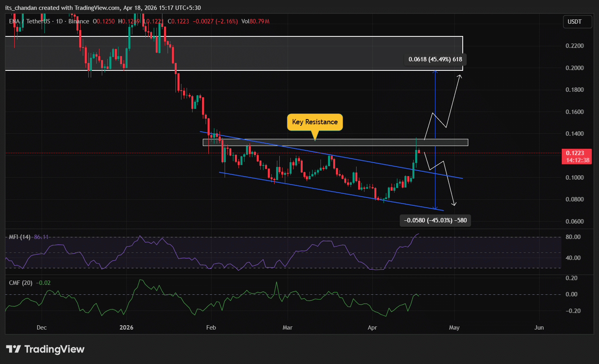The height and width of the screenshot is (364, 599).
Task: Click the 45.49% gain measurement label
Action: [435, 59]
